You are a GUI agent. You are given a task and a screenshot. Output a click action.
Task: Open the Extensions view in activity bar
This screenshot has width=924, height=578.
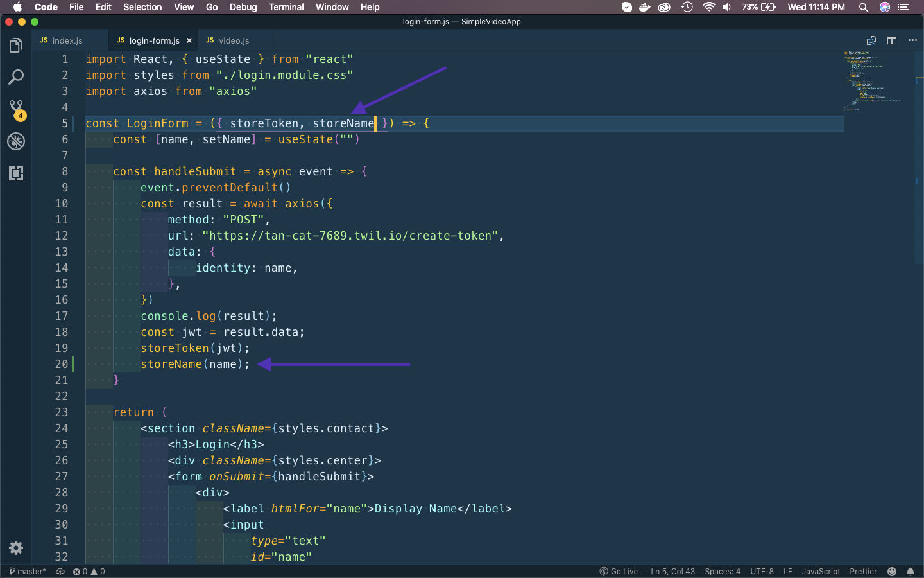[16, 173]
